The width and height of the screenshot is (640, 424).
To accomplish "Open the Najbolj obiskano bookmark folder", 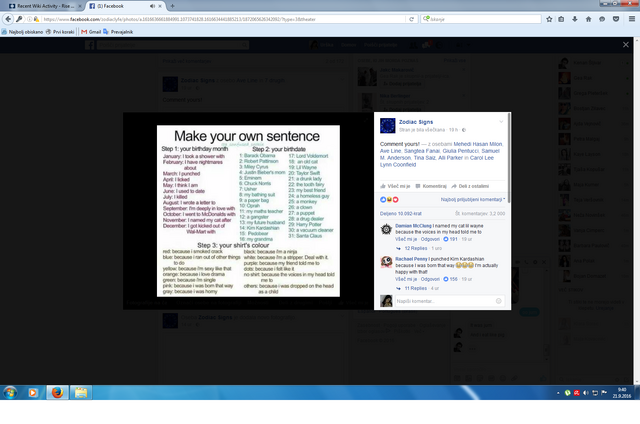I will (22, 32).
